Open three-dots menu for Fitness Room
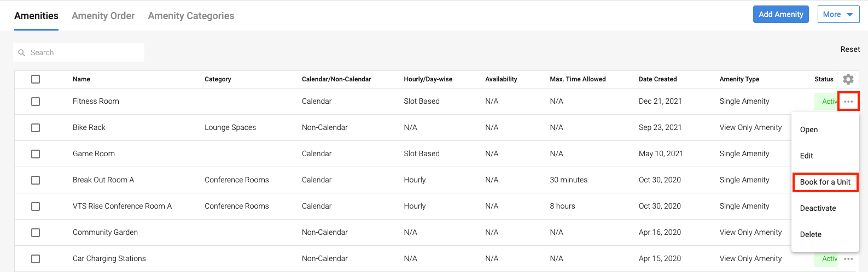868x272 pixels. point(848,102)
